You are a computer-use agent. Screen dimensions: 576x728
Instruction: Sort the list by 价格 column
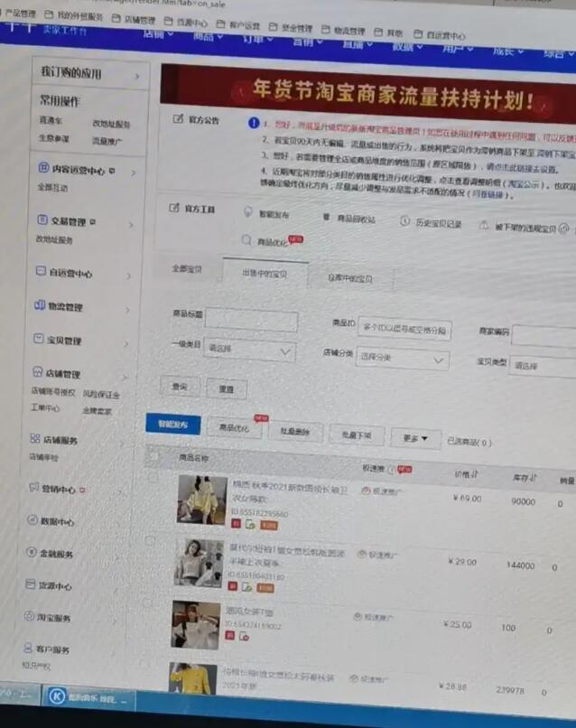[466, 474]
